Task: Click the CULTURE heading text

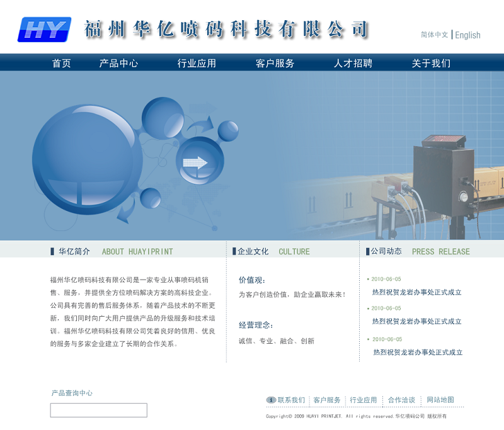Action: pyautogui.click(x=294, y=252)
